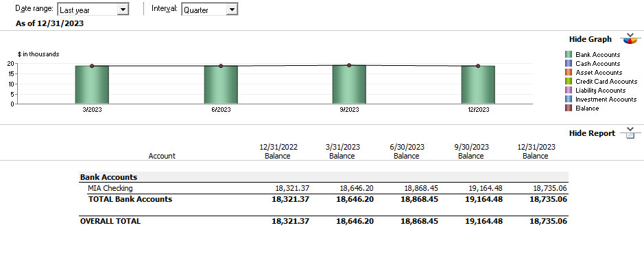644x254 pixels.
Task: Click the Bank Accounts legend swatch
Action: point(569,54)
